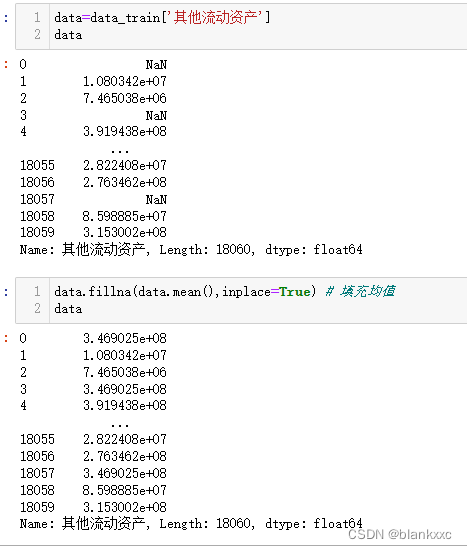Click 'dtype: float64' in the first output

314,250
